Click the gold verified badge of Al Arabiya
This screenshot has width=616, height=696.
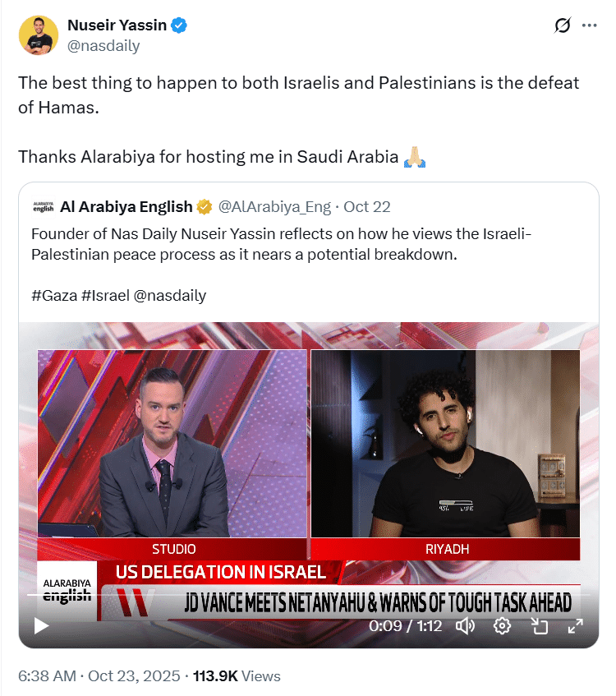[205, 207]
